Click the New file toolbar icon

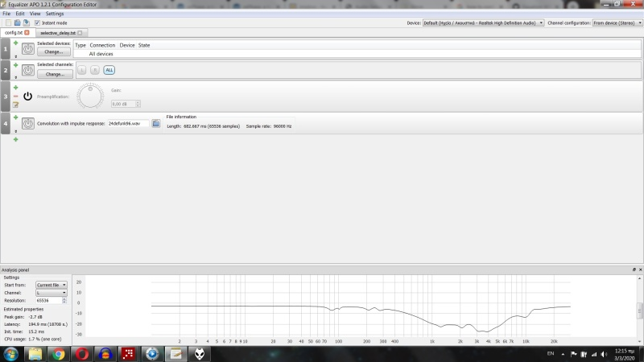tap(8, 23)
